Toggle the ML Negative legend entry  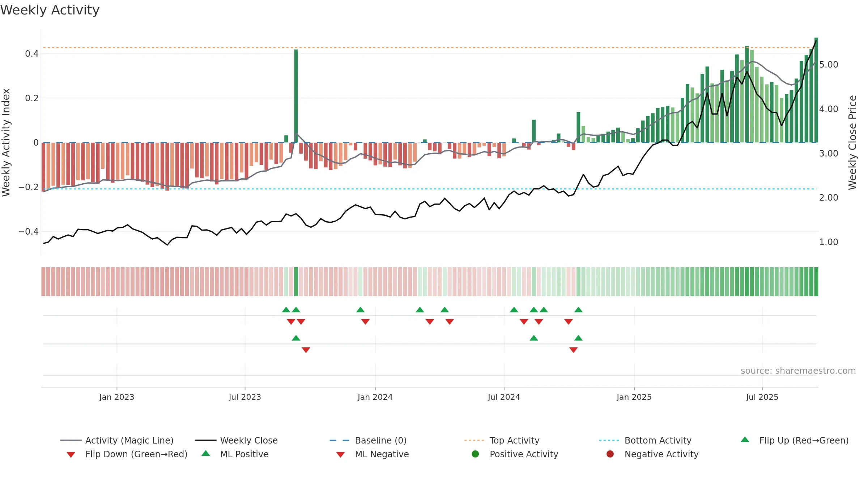373,454
